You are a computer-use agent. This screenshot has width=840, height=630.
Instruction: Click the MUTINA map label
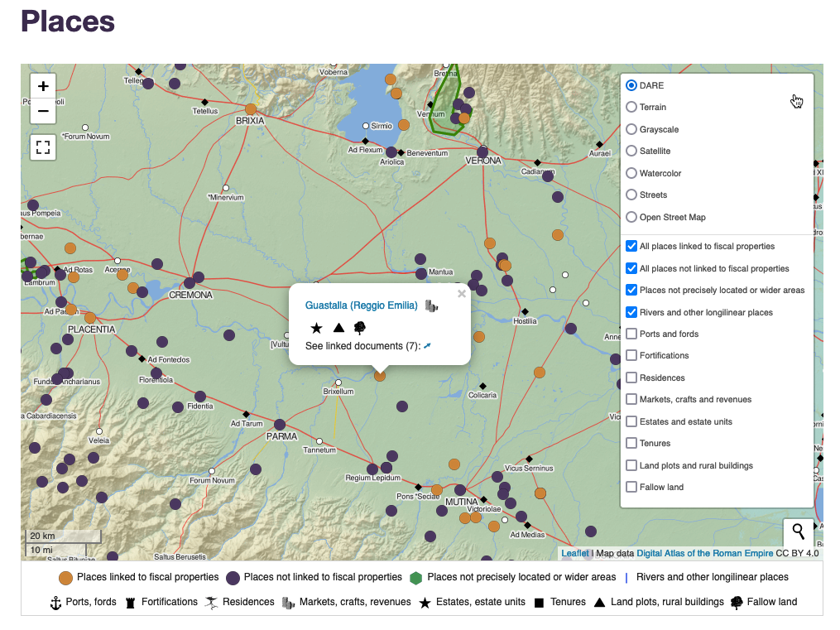click(x=461, y=502)
